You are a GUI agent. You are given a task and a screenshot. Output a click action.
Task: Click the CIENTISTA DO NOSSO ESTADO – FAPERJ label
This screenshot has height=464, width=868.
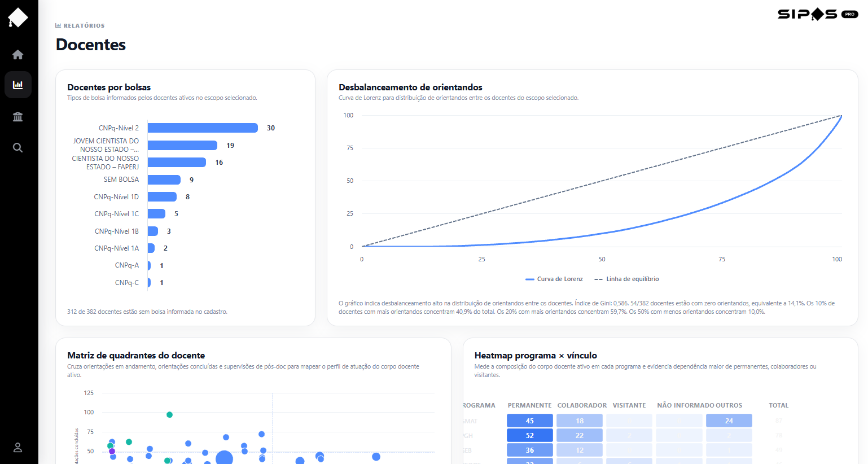105,163
